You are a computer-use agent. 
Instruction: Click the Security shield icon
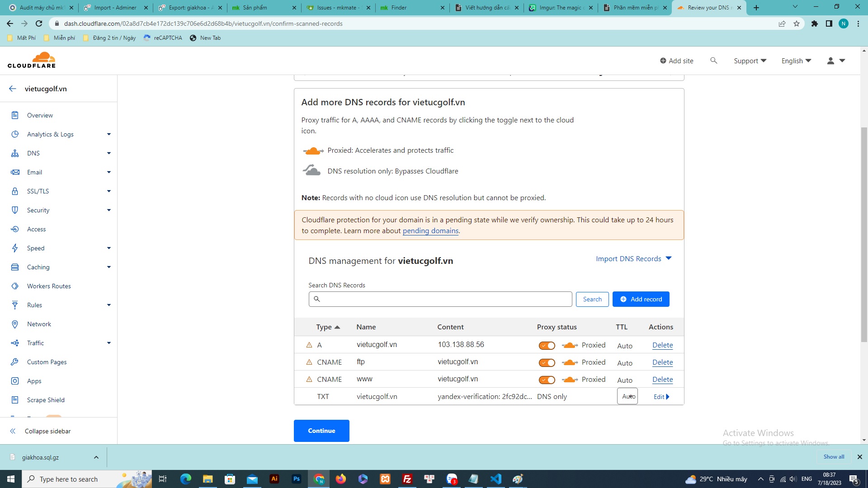pos(15,210)
